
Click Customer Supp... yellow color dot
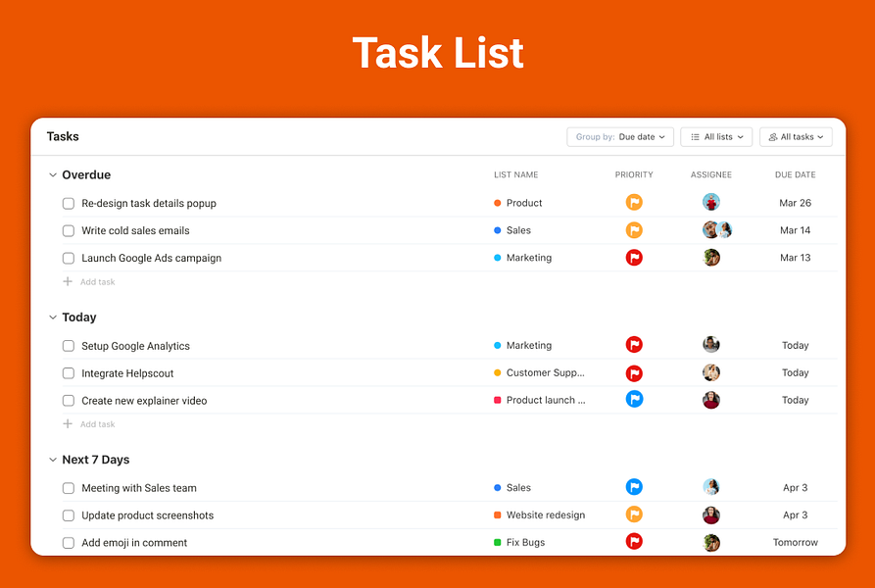point(497,372)
